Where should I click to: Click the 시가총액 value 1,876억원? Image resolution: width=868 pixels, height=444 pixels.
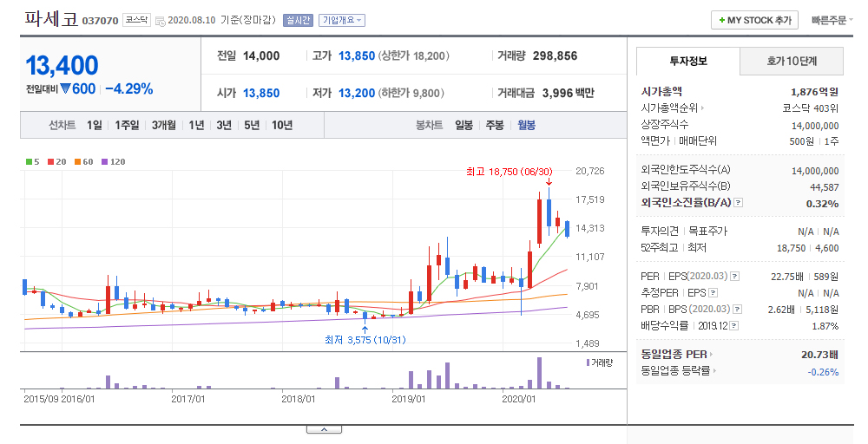pos(814,92)
